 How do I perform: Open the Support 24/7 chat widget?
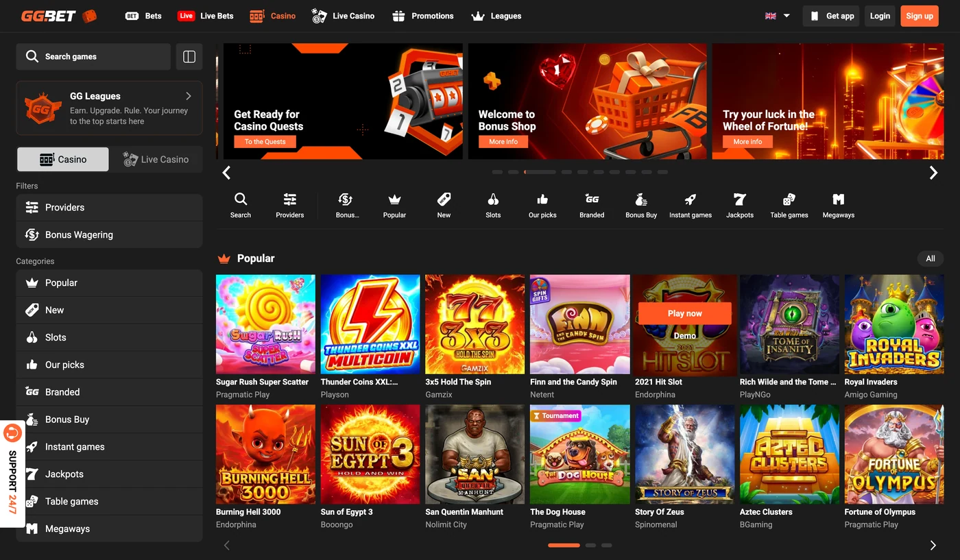tap(12, 473)
